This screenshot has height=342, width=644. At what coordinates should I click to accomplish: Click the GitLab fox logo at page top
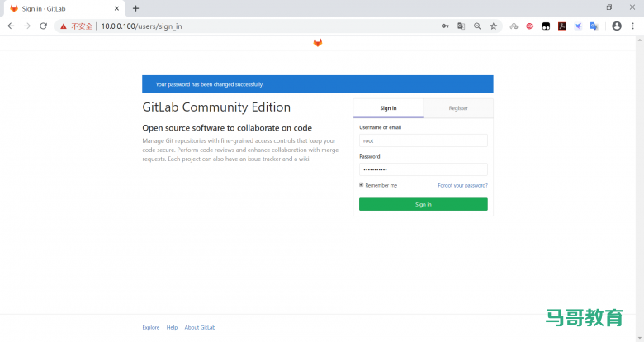[318, 42]
